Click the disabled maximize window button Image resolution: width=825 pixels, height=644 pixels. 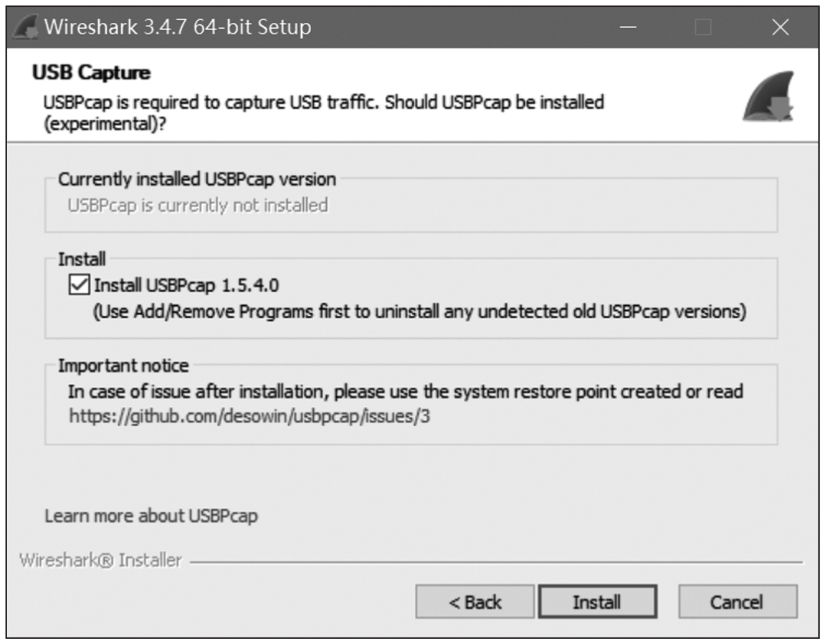[703, 28]
